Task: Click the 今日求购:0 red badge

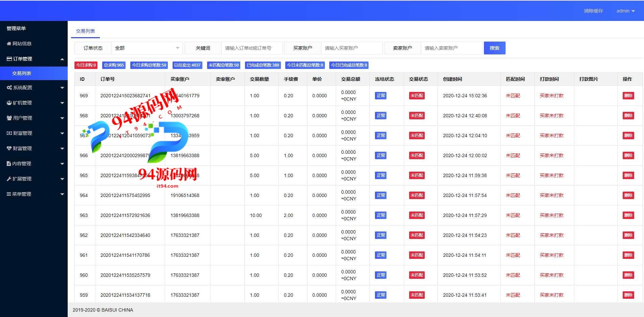Action: click(86, 65)
